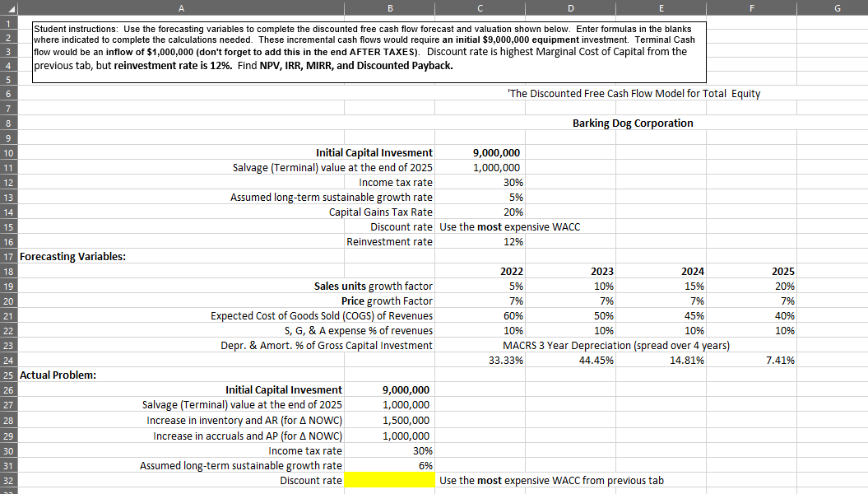The image size is (868, 494).
Task: Select the 14.81% depreciation value
Action: pos(687,361)
